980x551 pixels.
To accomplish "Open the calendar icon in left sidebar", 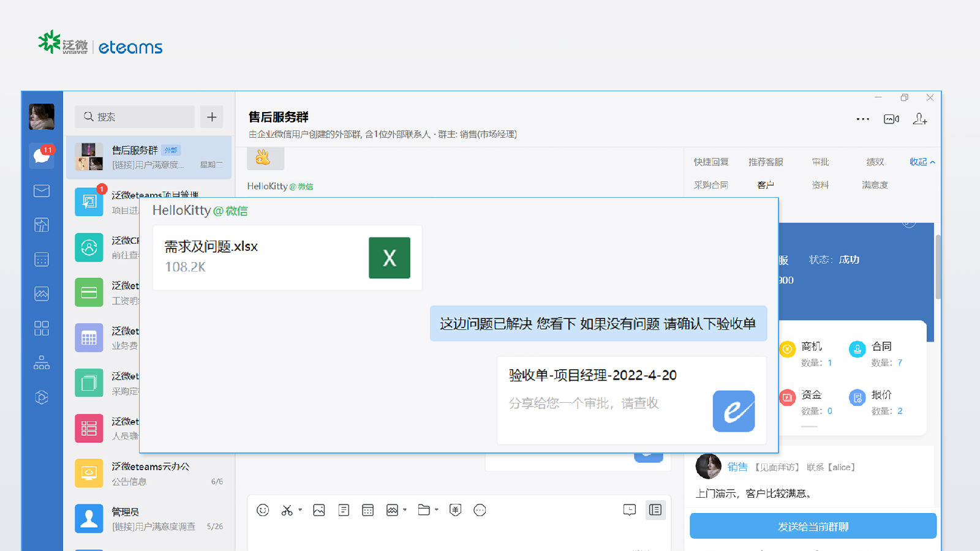I will pyautogui.click(x=42, y=260).
